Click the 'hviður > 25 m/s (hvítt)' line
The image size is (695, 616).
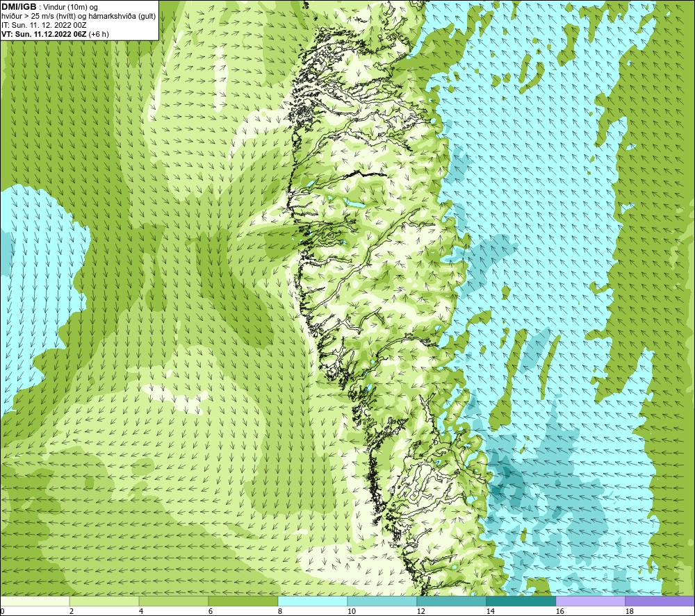tap(38, 17)
